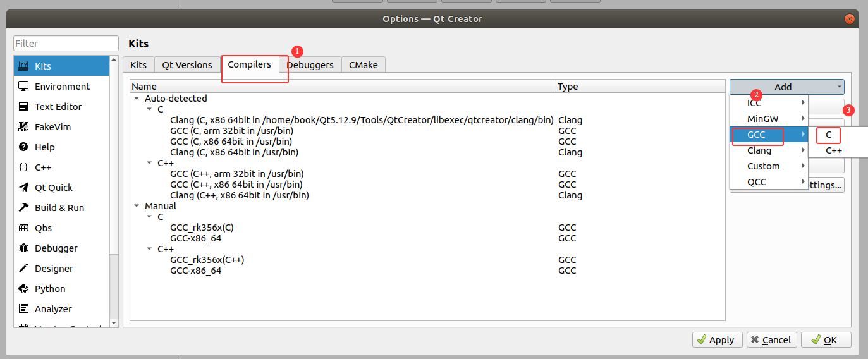Switch to the Qt Versions tab
Screen dimensions: 868x359
coord(187,64)
